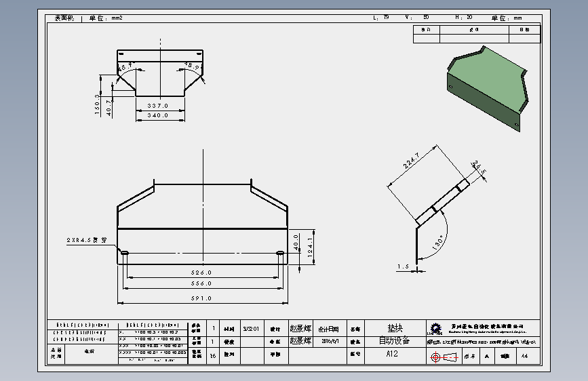This screenshot has height=381, width=588.
Task: Select the 224.7 dimension in side view
Action: (x=412, y=161)
